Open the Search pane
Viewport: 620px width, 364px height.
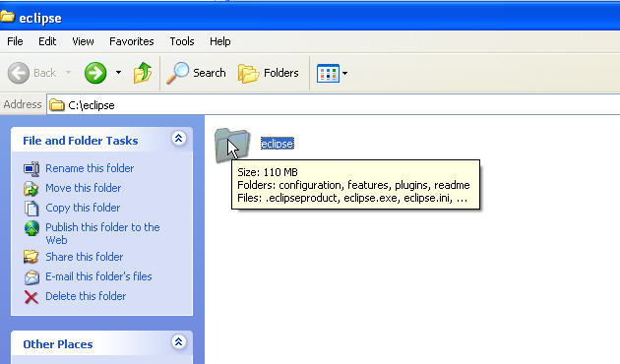[x=196, y=73]
